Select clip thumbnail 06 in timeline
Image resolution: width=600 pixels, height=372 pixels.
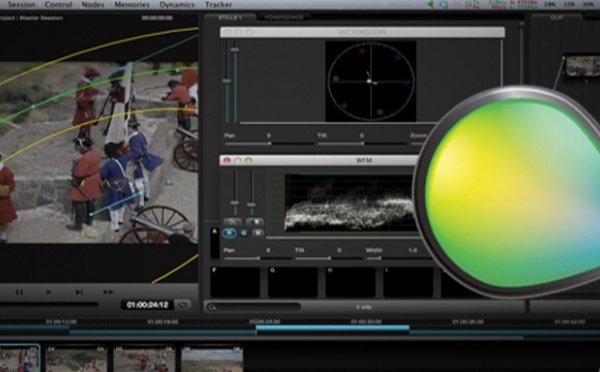pyautogui.click(x=212, y=359)
